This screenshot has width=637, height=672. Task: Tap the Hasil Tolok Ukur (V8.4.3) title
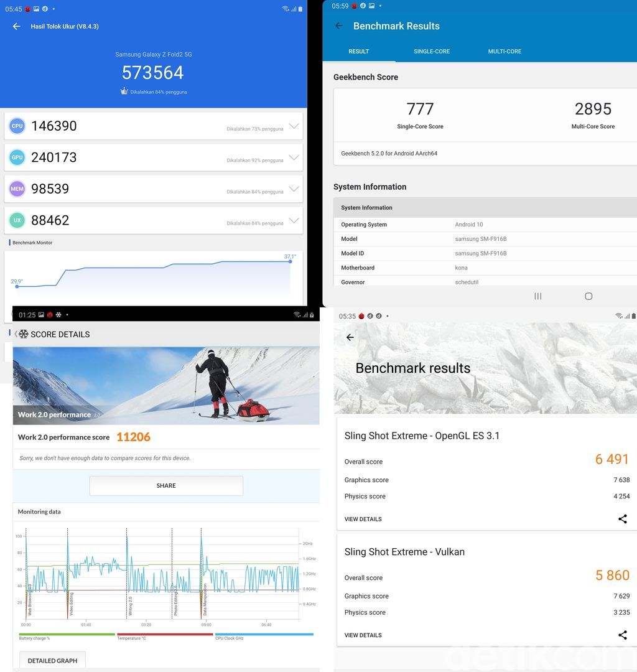coord(65,27)
